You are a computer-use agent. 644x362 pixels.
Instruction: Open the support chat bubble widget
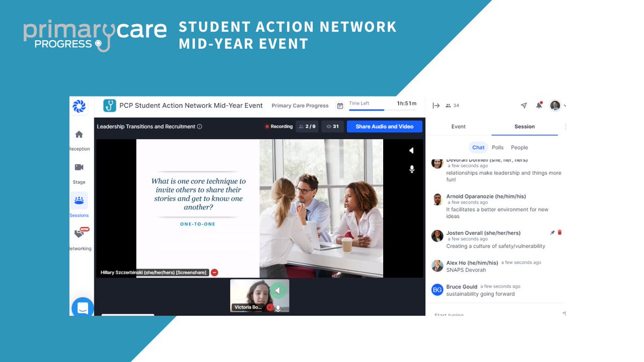(83, 308)
